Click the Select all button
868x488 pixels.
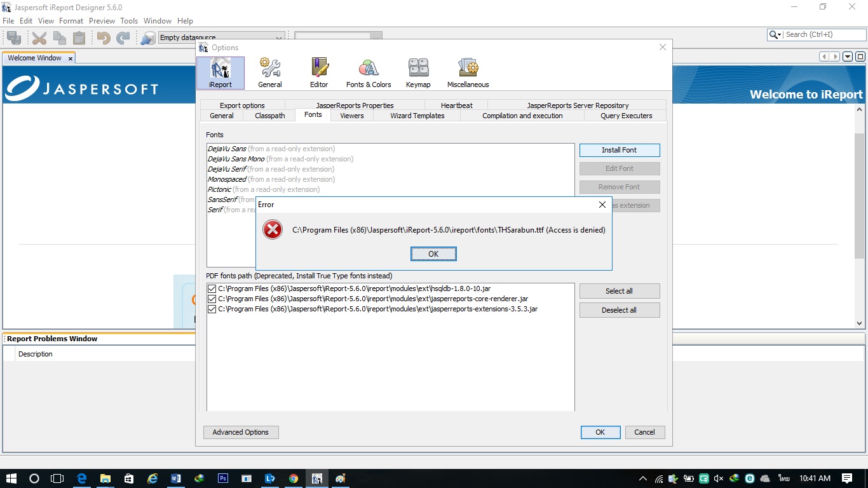(620, 291)
